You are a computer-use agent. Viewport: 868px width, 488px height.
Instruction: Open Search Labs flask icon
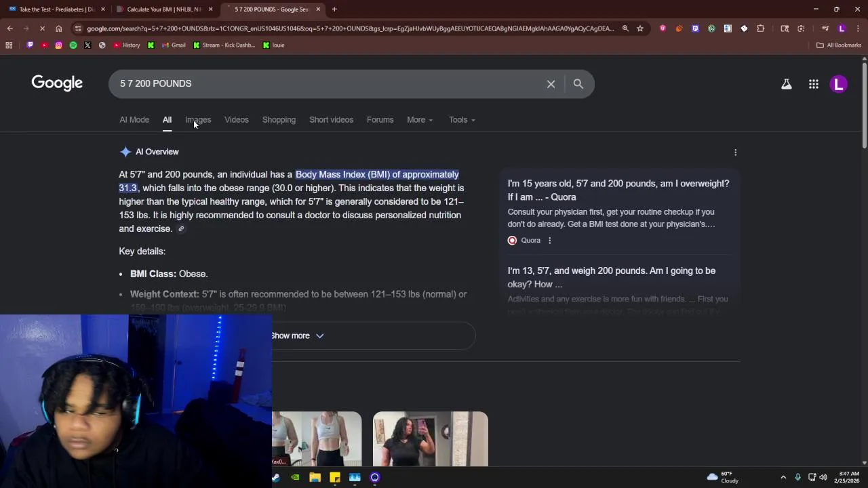786,85
